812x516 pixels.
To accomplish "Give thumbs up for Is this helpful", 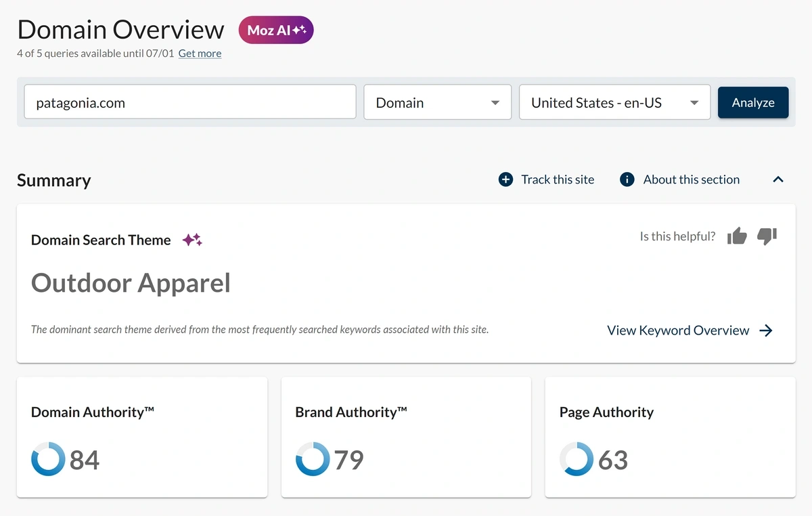I will coord(737,236).
